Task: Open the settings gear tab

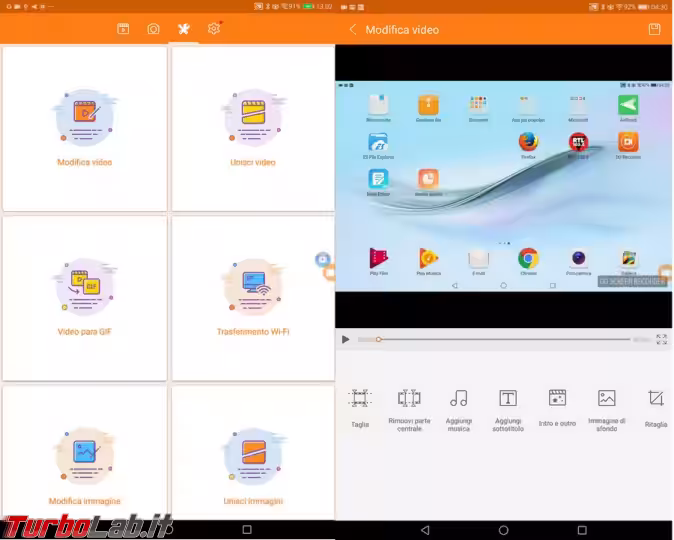Action: (213, 29)
